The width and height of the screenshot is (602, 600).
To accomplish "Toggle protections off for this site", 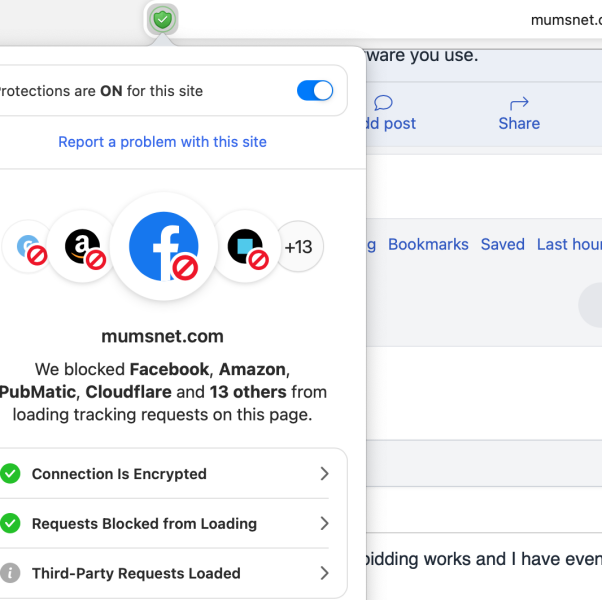I will pyautogui.click(x=315, y=91).
